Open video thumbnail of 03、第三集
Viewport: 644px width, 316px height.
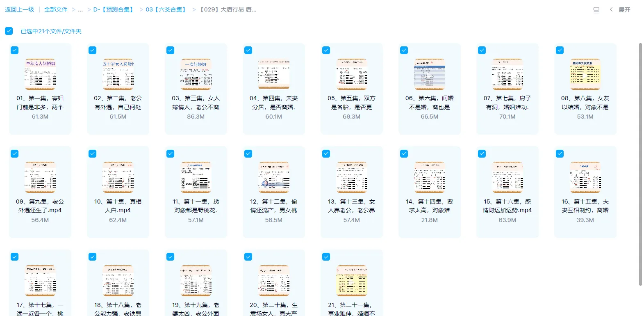point(196,74)
